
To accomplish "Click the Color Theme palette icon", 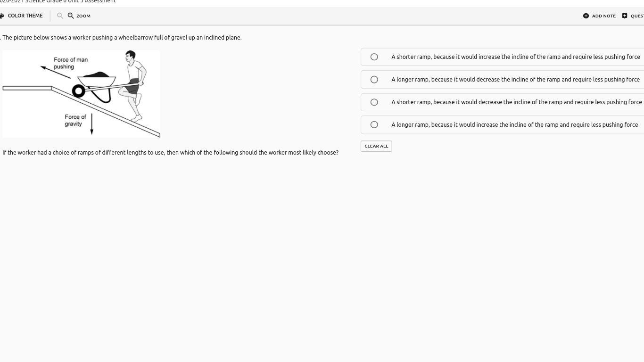I will pos(2,16).
